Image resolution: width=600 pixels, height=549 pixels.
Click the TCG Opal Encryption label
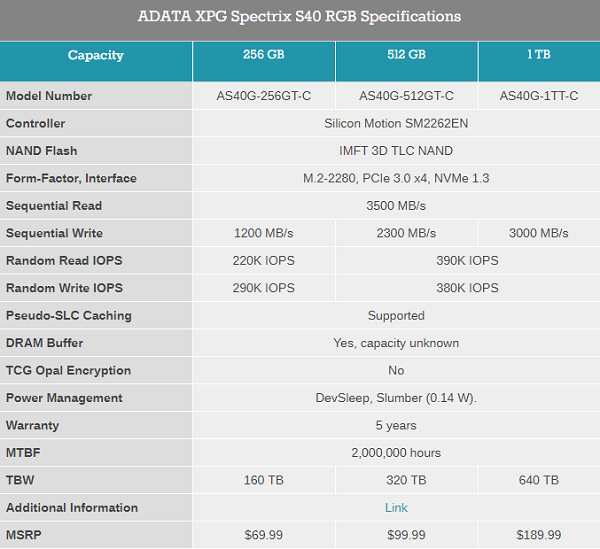tap(68, 370)
